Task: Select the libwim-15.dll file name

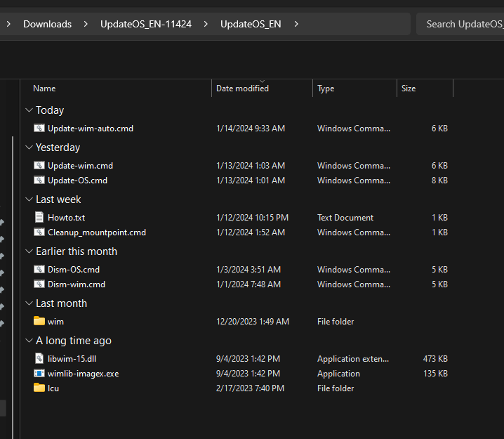Action: [72, 359]
